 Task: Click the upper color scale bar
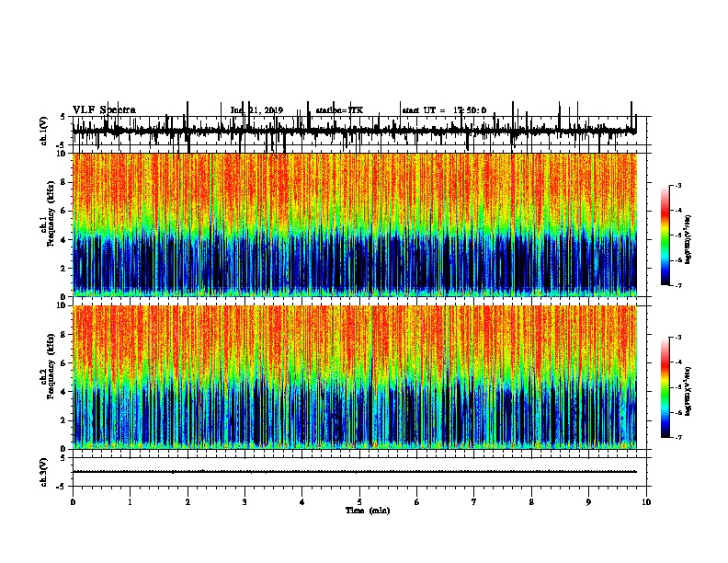tap(665, 236)
